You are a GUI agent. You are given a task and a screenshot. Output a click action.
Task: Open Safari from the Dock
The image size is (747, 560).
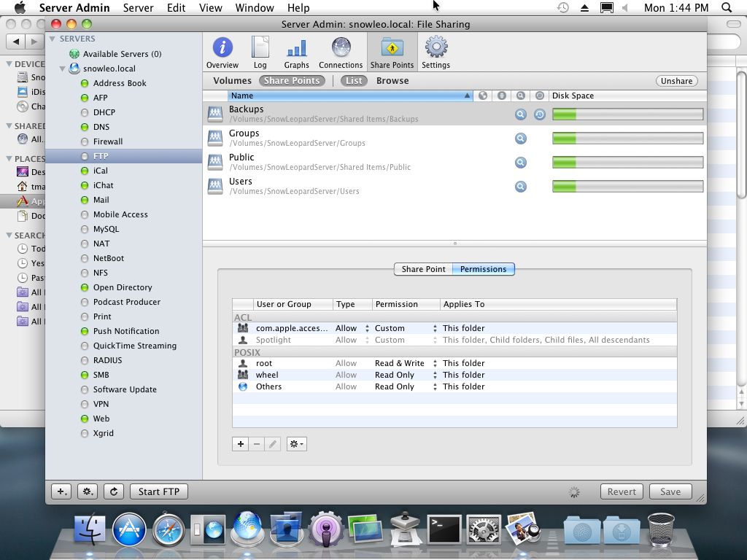click(x=169, y=529)
